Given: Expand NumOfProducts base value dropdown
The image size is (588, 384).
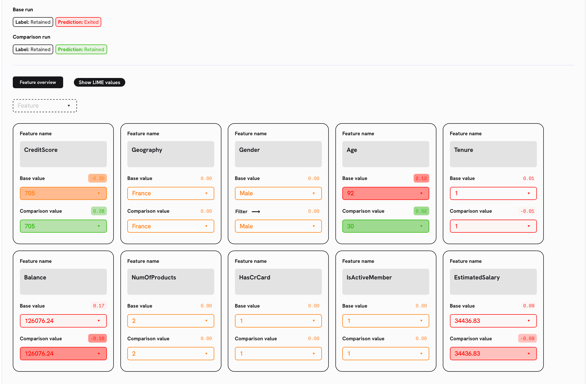Looking at the screenshot, I should pyautogui.click(x=171, y=321).
